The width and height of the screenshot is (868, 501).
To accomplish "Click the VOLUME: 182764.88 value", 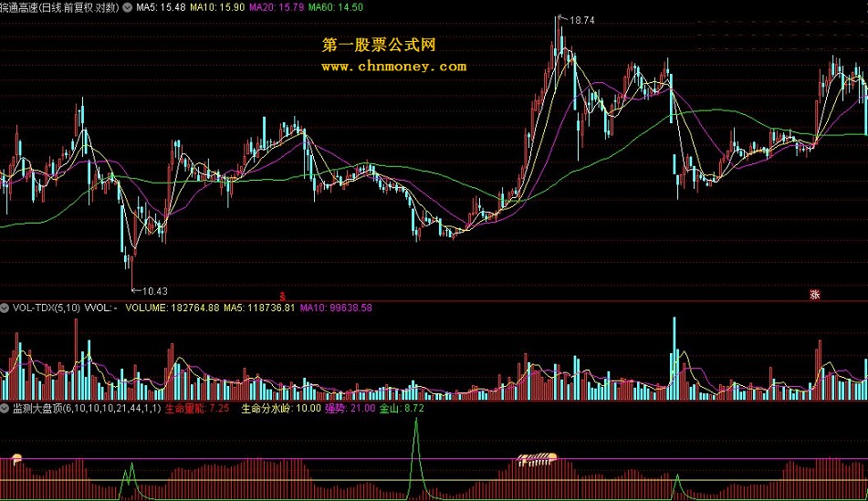I will tap(173, 308).
